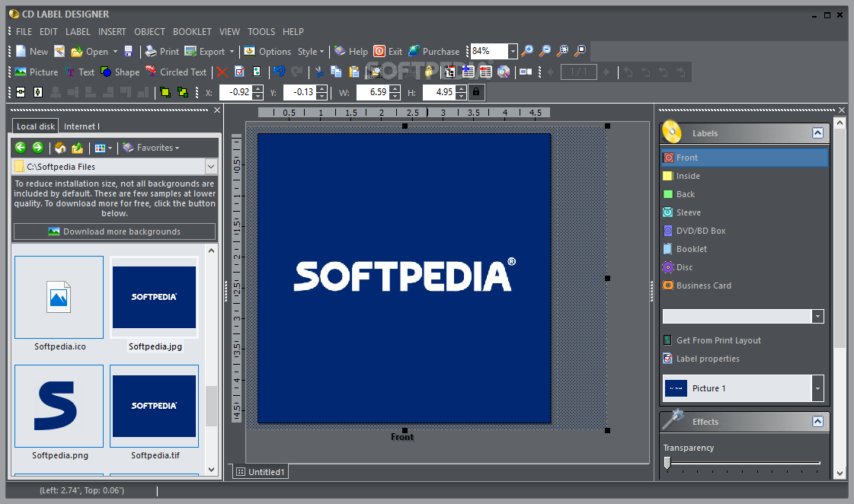Click the track list tree icon

point(450,72)
